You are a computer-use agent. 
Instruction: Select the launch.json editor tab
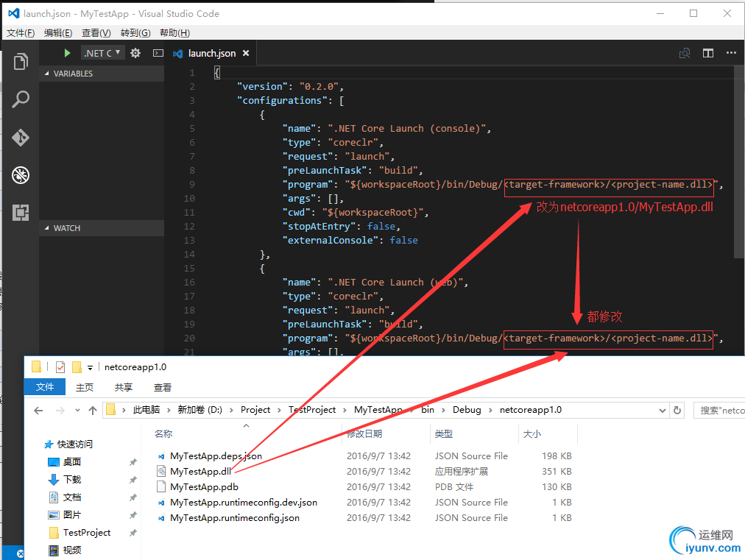point(212,53)
